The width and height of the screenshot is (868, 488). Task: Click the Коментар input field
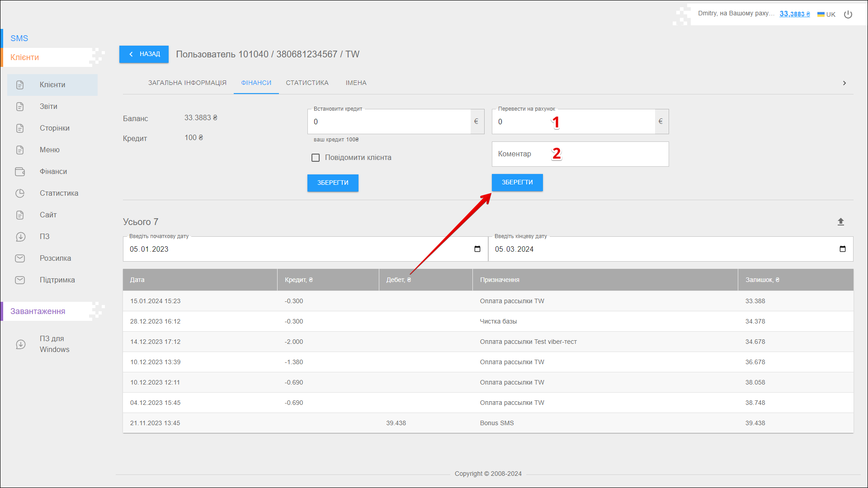click(x=580, y=154)
